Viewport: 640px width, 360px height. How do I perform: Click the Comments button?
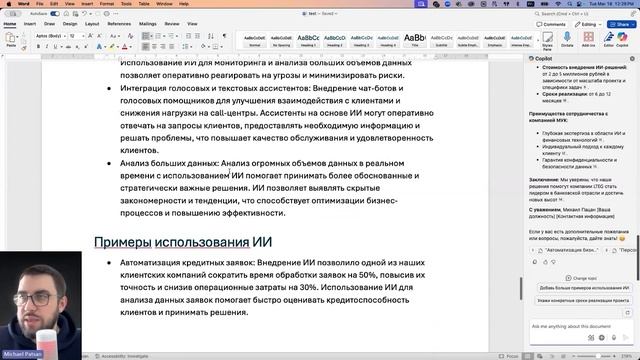tap(551, 24)
